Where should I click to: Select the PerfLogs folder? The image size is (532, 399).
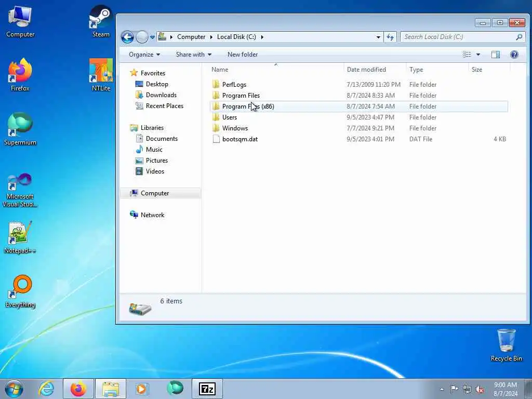click(358, 85)
